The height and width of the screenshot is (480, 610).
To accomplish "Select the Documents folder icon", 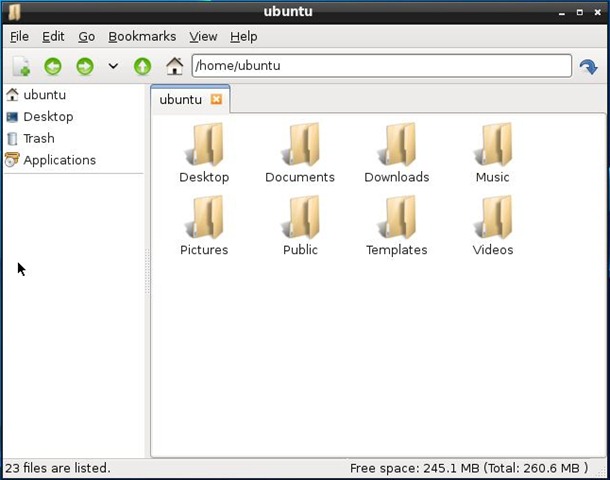I will (x=300, y=145).
